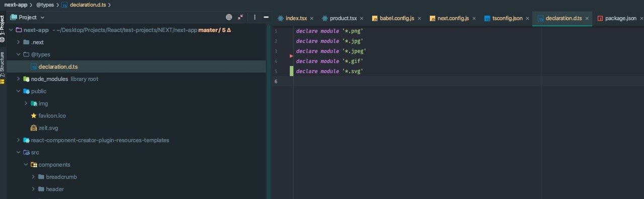Expand the .next folder

click(x=19, y=42)
